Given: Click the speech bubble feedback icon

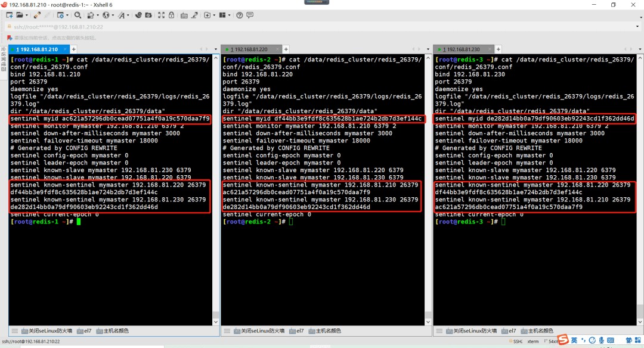Looking at the screenshot, I should tap(250, 15).
